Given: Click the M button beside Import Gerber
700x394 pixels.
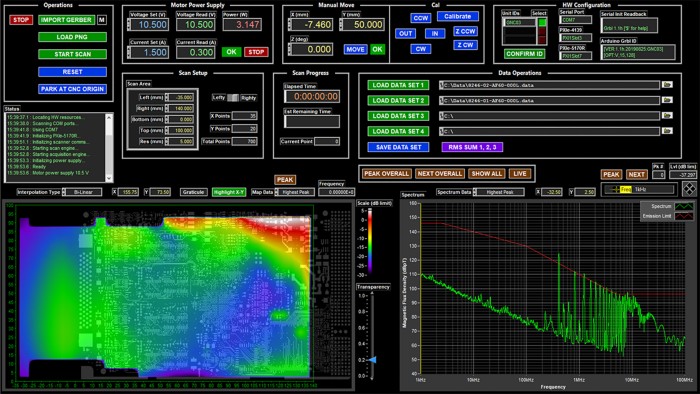Looking at the screenshot, I should [x=102, y=20].
